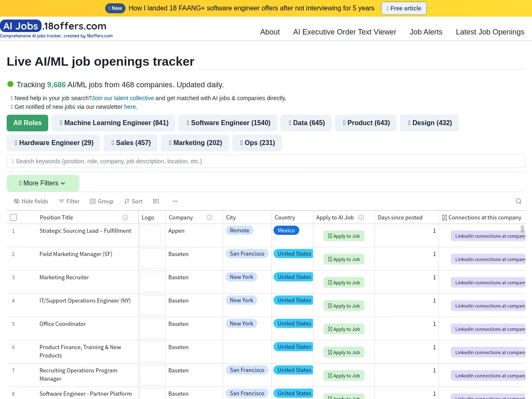The width and height of the screenshot is (532, 399).
Task: Click the table vertical scrollbar
Action: [x=522, y=229]
